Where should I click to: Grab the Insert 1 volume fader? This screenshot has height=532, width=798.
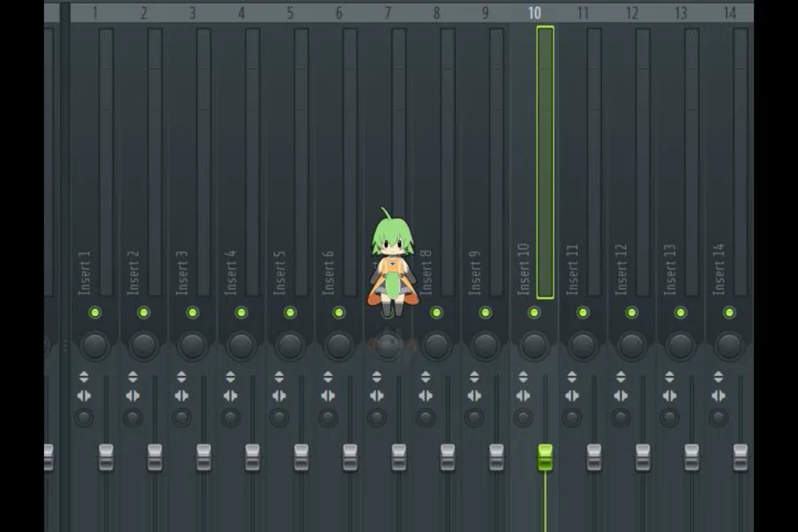[106, 458]
